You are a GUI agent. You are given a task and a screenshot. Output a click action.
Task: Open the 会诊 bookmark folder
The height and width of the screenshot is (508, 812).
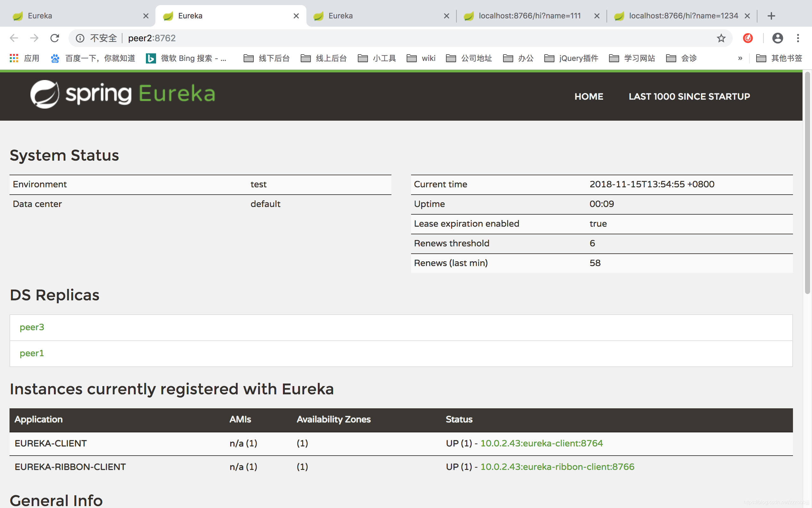coord(681,58)
